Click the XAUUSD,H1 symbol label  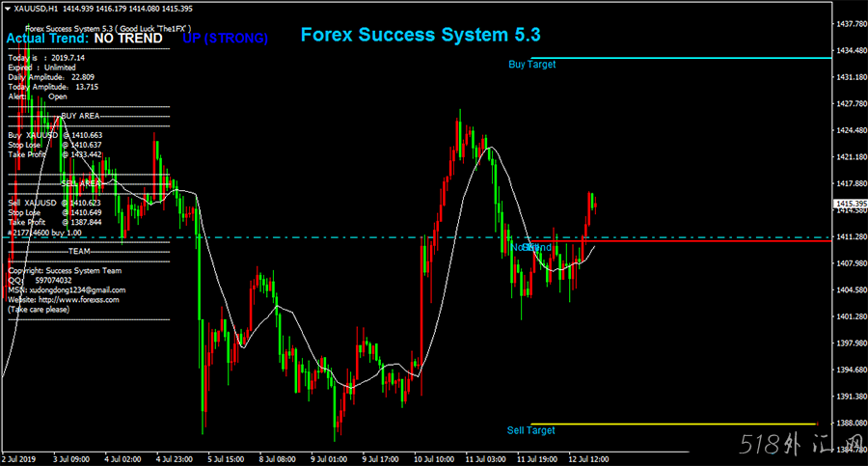(x=36, y=9)
